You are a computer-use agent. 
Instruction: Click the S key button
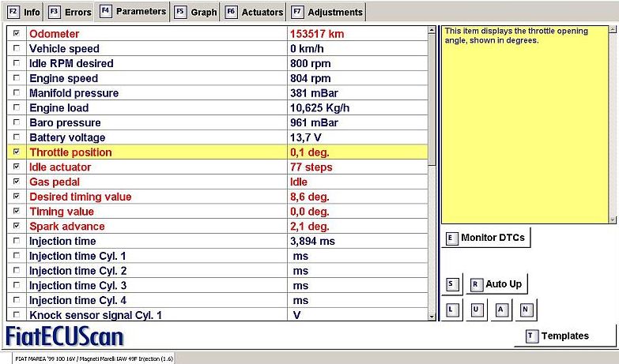[452, 284]
